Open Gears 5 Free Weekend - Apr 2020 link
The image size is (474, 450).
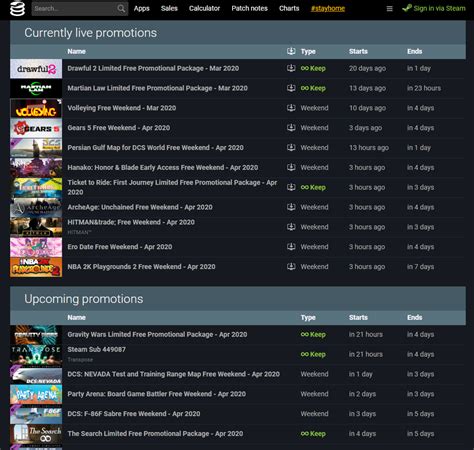(119, 128)
